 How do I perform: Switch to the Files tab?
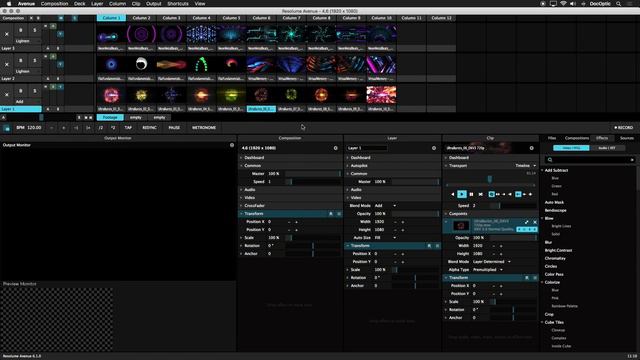tap(552, 138)
